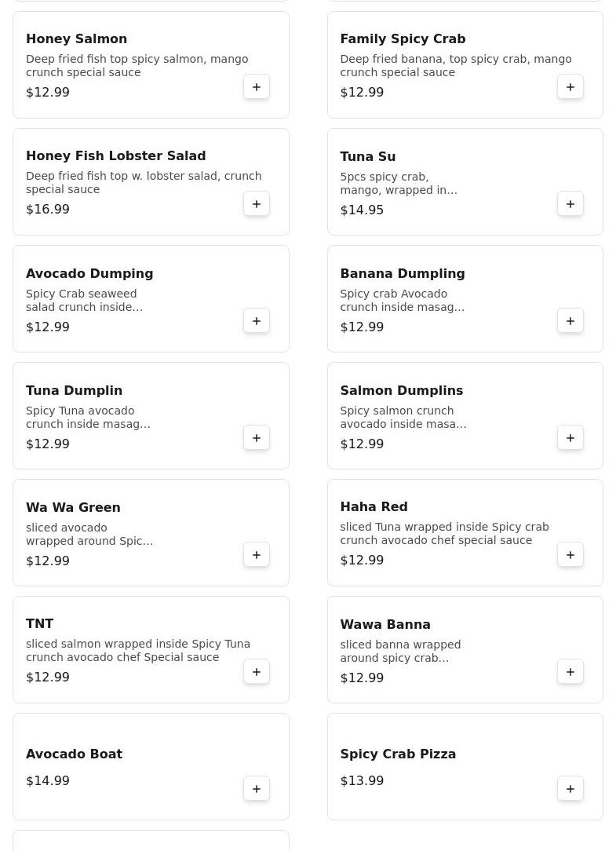Click plus icon on Tuna Dumplin card
Screen dimensions: 616x851
257,438
